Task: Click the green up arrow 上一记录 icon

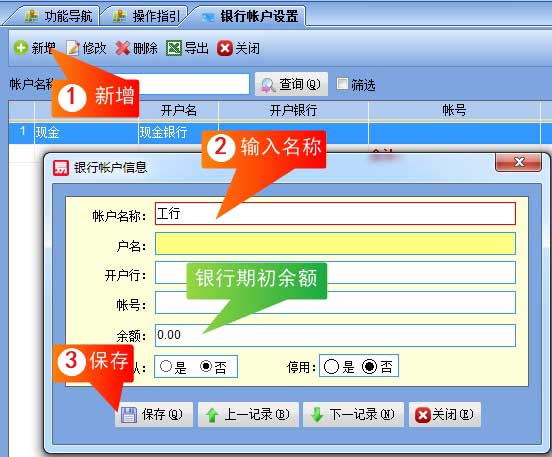Action: tap(212, 415)
